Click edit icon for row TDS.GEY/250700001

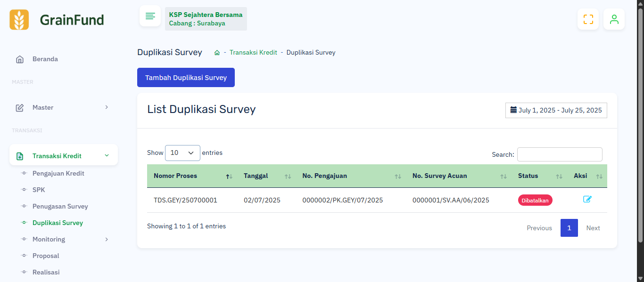pos(587,199)
